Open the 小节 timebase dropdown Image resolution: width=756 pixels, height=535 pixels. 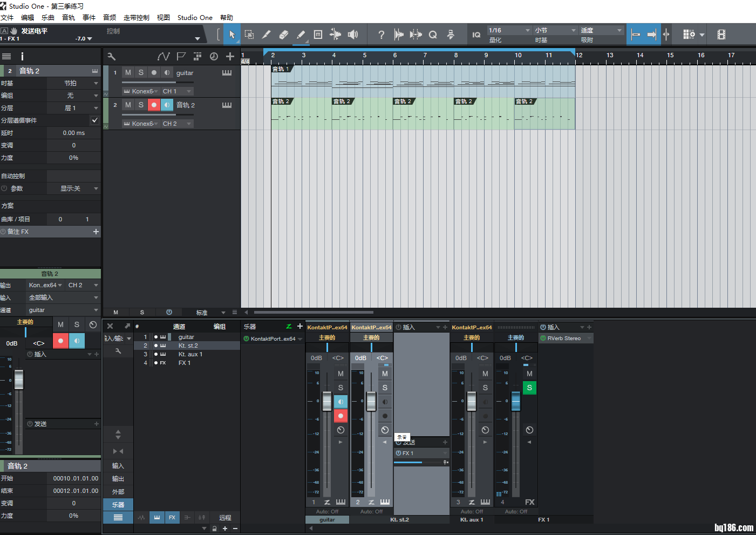click(555, 30)
